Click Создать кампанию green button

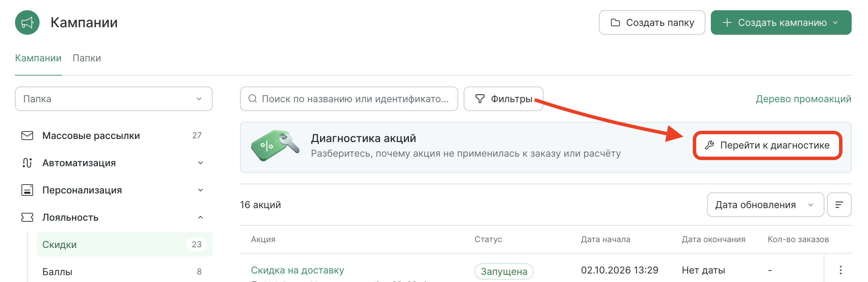pos(781,22)
